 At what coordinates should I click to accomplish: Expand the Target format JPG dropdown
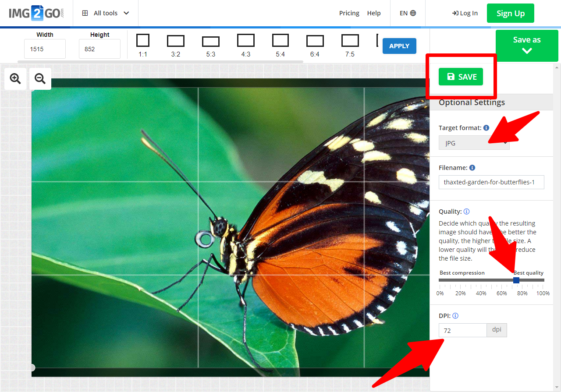click(x=474, y=143)
